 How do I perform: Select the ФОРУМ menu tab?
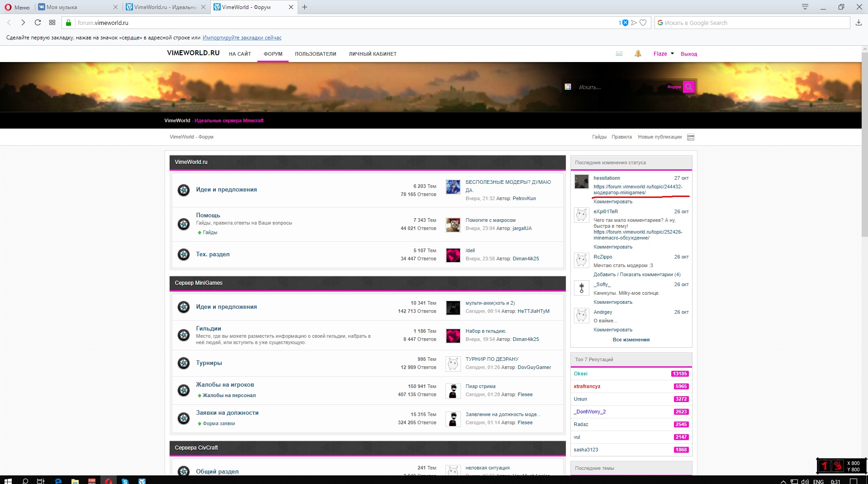pyautogui.click(x=273, y=54)
